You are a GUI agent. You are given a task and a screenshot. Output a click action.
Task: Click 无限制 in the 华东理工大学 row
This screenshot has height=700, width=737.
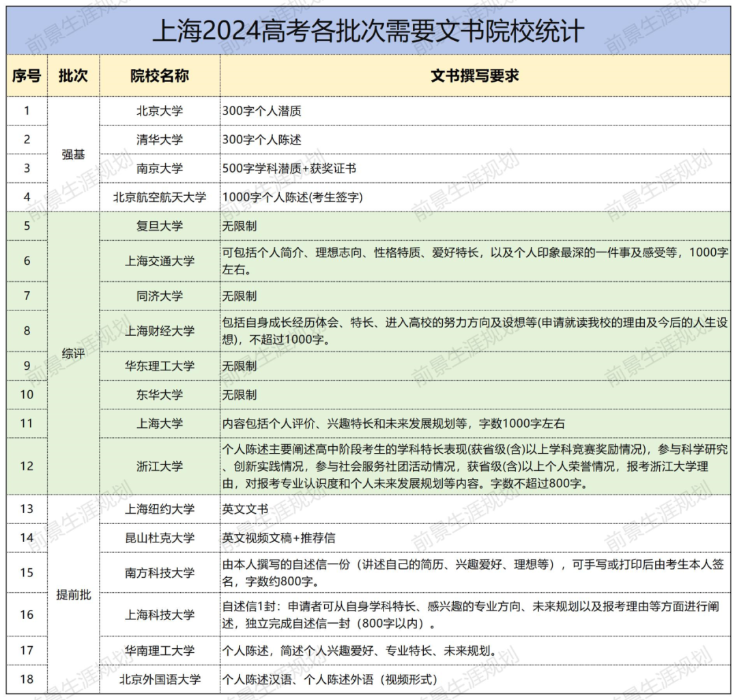coord(240,366)
